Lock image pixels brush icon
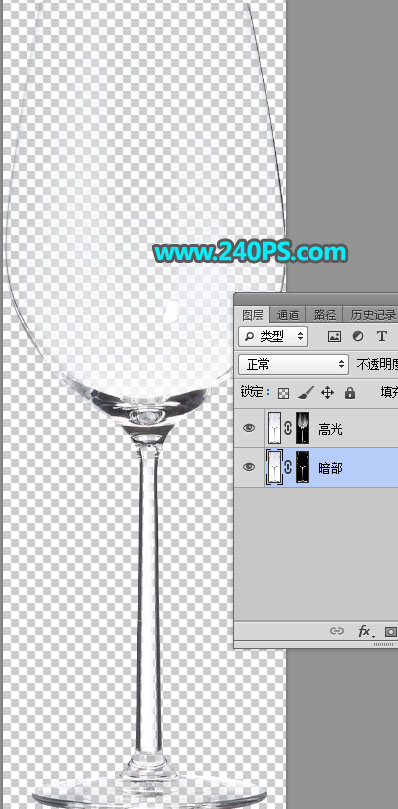 [x=305, y=393]
